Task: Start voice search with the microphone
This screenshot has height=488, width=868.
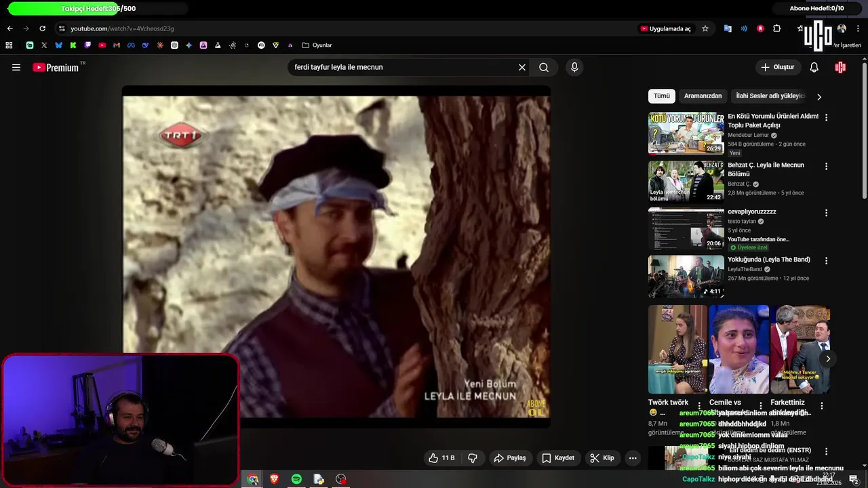Action: coord(574,67)
